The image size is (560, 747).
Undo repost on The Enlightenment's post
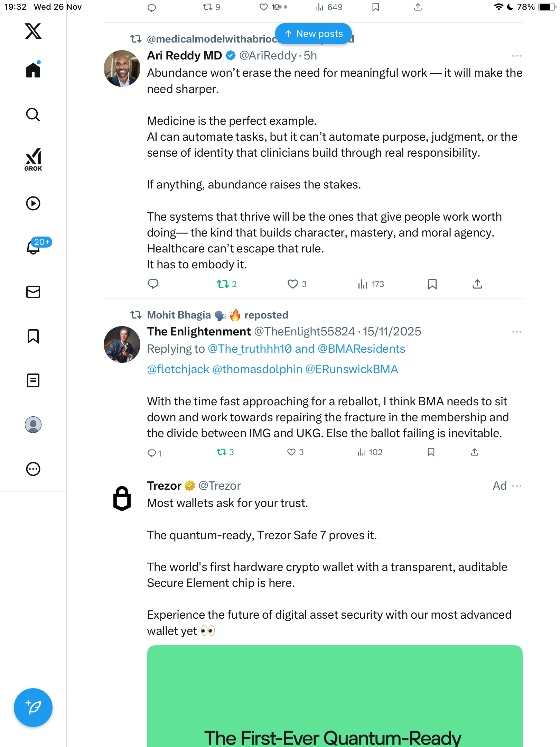click(222, 452)
